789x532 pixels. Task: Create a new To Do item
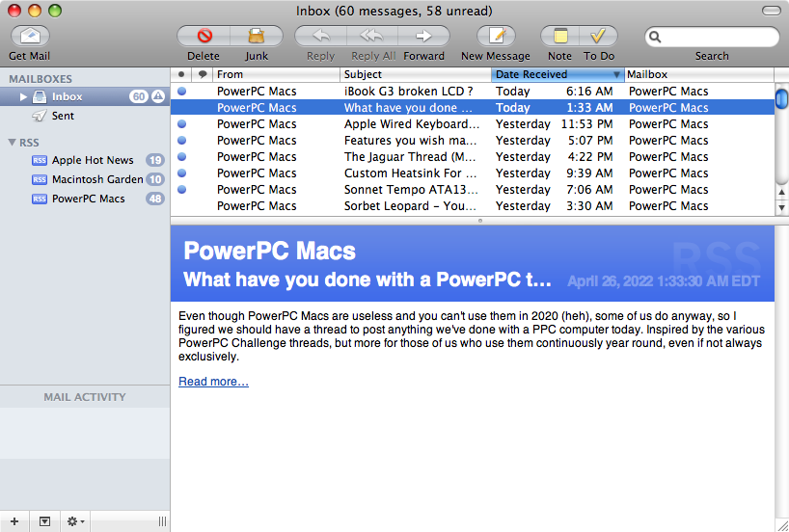point(598,37)
